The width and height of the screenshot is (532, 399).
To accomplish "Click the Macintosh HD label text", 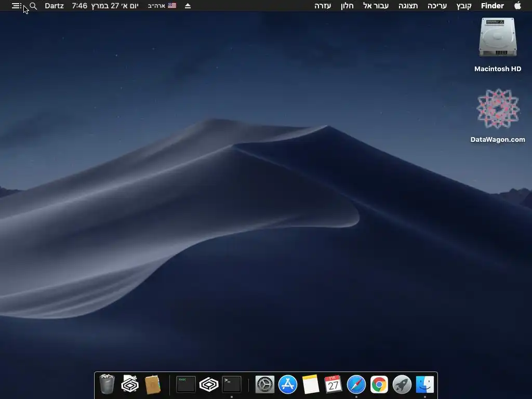I will [498, 69].
